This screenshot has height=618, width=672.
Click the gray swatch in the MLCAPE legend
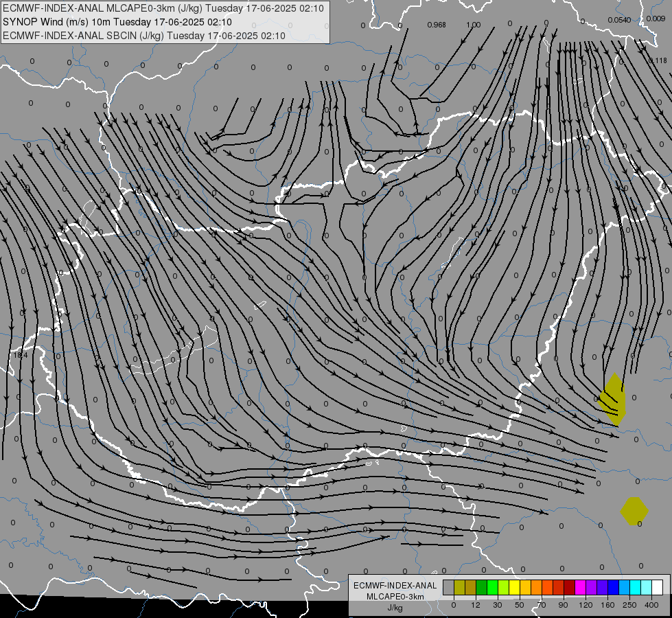[449, 587]
